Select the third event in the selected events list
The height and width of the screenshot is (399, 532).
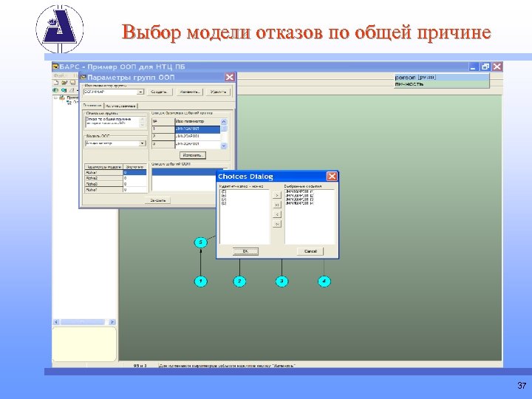[x=299, y=199]
